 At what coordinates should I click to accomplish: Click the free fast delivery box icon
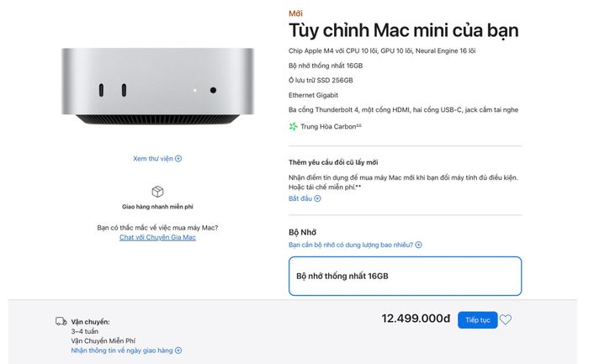[x=157, y=191]
